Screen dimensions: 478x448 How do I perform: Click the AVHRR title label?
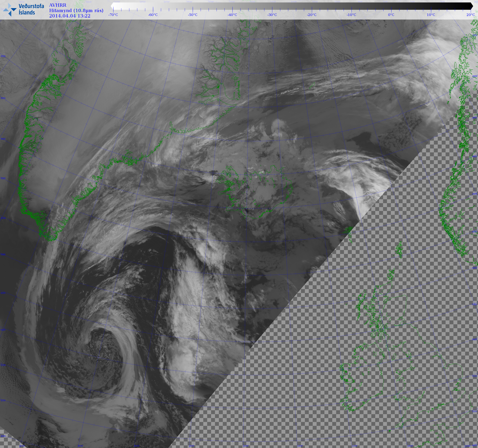pos(58,5)
